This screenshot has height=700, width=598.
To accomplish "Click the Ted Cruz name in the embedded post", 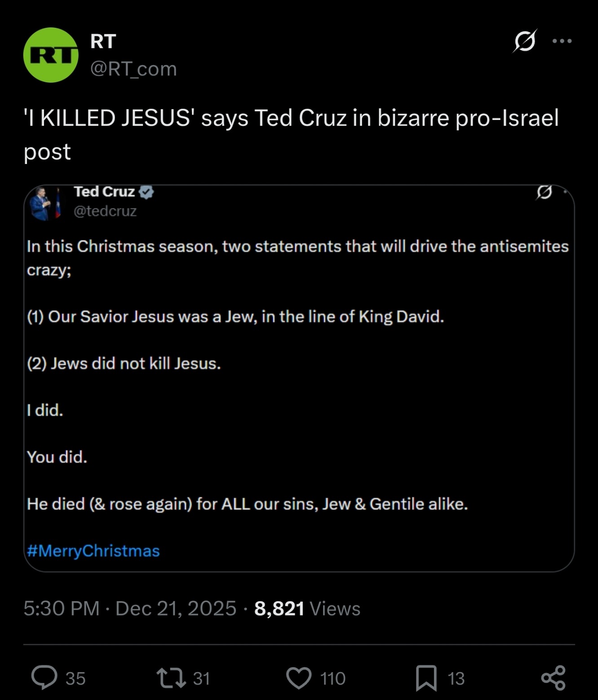I will coord(104,192).
